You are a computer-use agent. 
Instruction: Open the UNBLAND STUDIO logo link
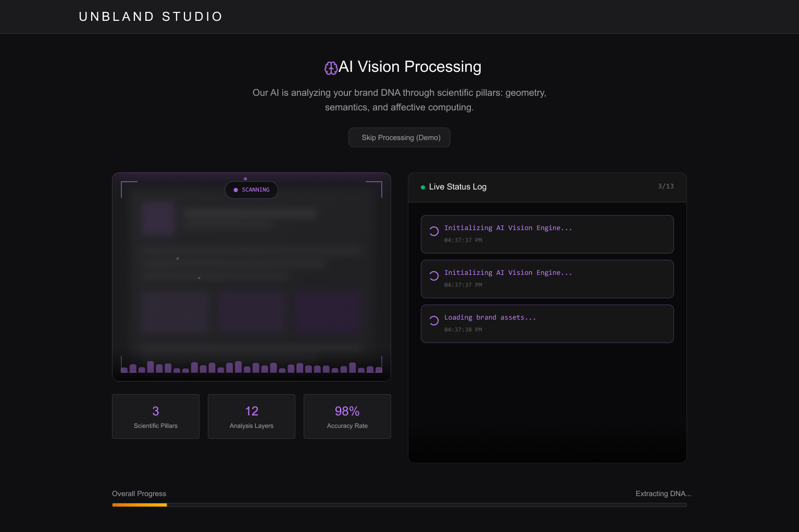tap(151, 17)
